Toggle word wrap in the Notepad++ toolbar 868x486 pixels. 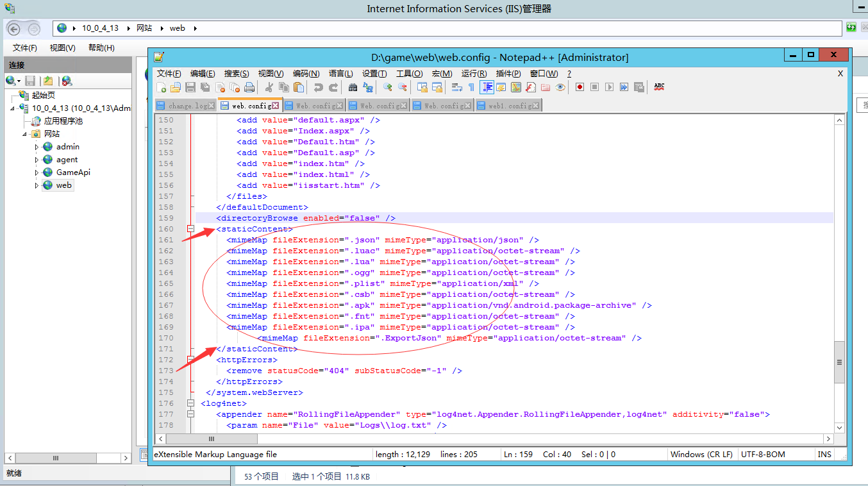(457, 87)
